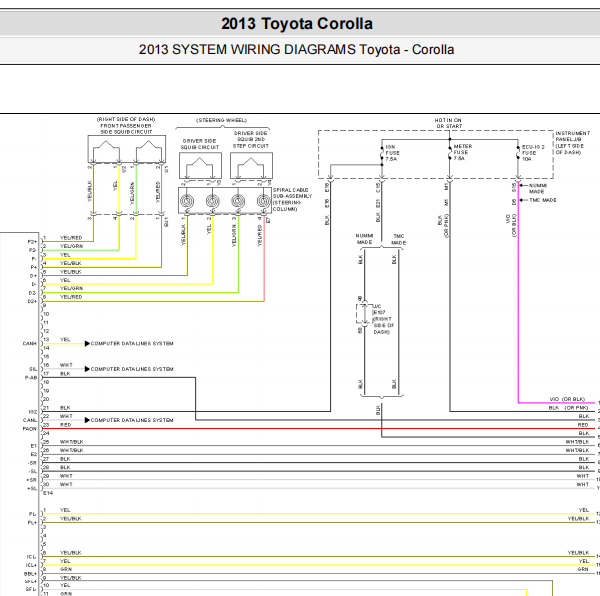Viewport: 600px width, 596px height.
Task: Click the "IG2" terminal label
Action: point(33,412)
